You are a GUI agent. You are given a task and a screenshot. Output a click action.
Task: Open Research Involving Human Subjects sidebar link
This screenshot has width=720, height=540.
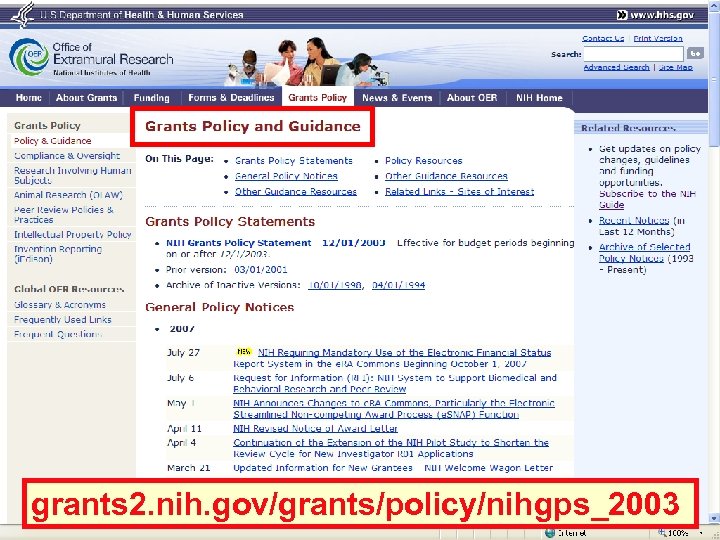coord(73,175)
